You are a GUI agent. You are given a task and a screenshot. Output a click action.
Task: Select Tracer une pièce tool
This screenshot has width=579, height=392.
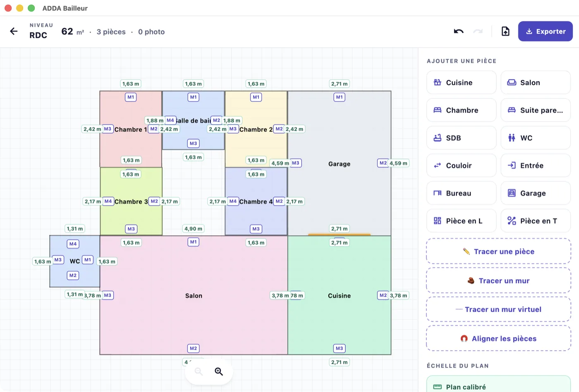point(498,251)
